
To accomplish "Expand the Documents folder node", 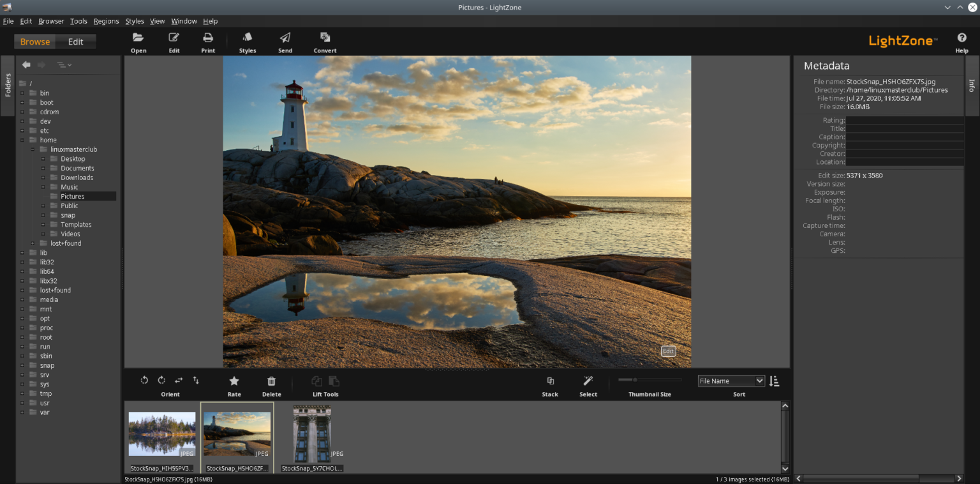I will [43, 168].
